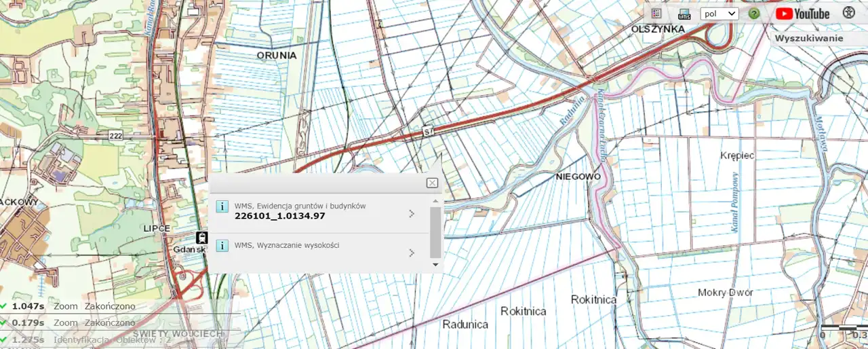Open the YouTube channel link

pyautogui.click(x=803, y=14)
